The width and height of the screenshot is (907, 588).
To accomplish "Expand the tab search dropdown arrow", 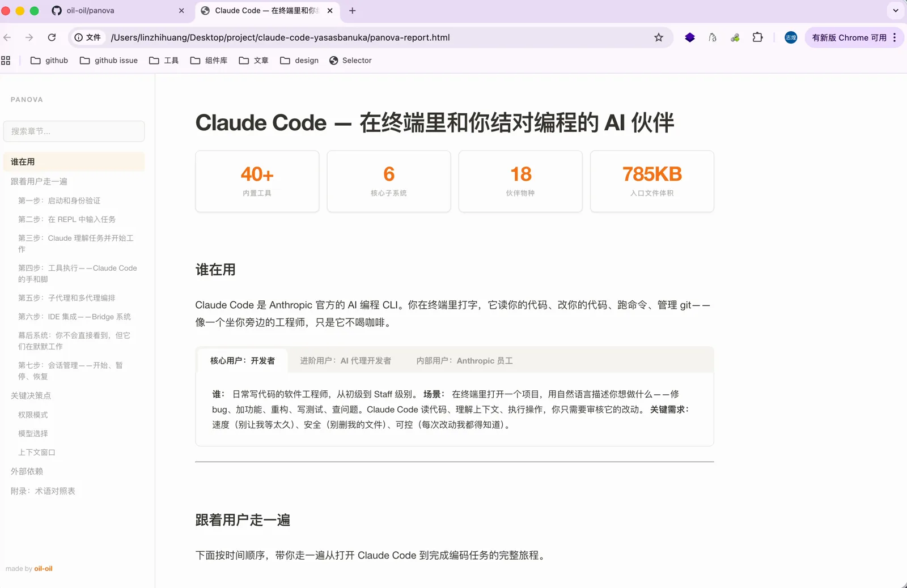I will point(896,11).
